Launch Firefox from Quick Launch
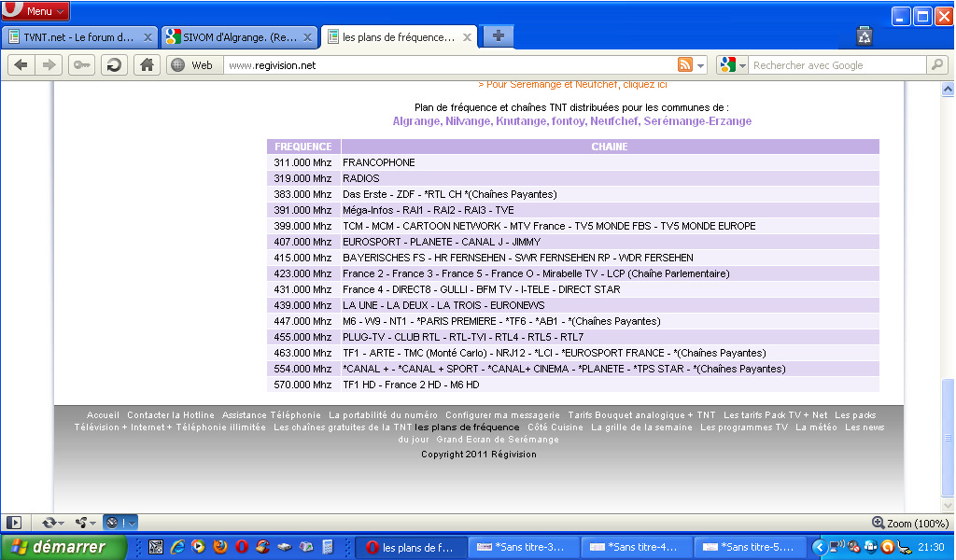Viewport: 956px width, 560px height. coord(220,547)
